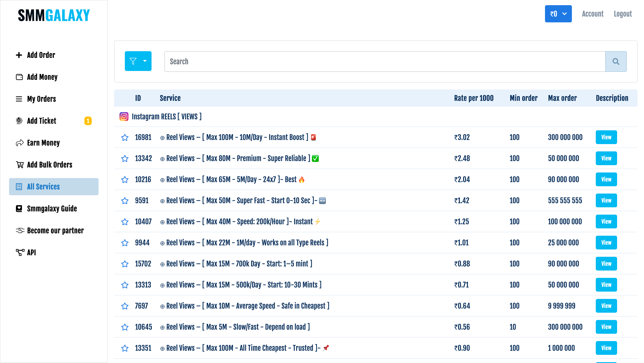Image resolution: width=644 pixels, height=363 pixels.
Task: Click the Add Money wallet icon
Action: tap(19, 77)
